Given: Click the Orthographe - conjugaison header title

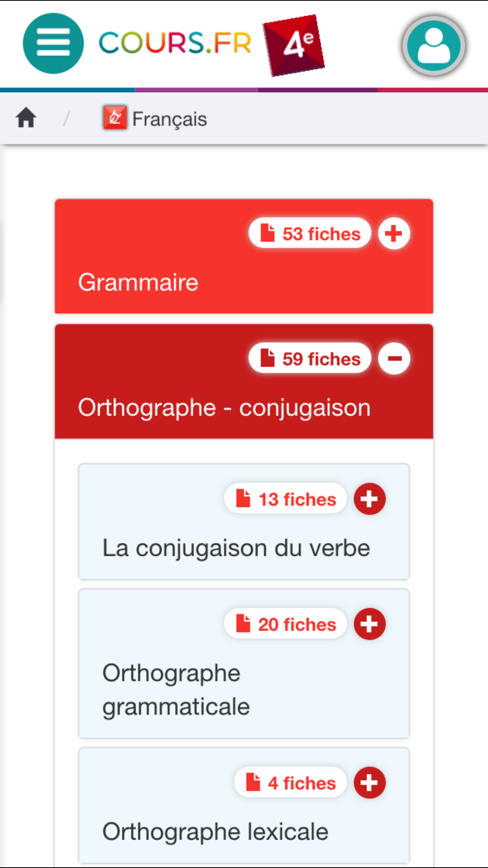Looking at the screenshot, I should [224, 407].
